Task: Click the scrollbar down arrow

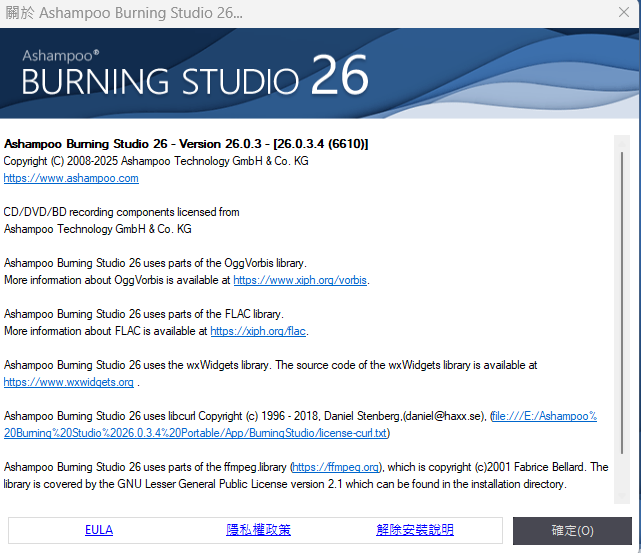Action: [622, 497]
